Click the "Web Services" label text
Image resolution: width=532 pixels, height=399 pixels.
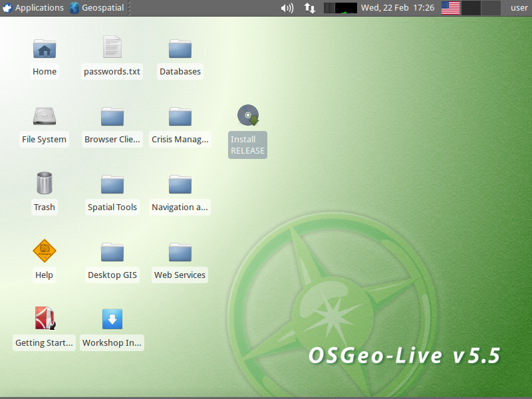point(180,275)
